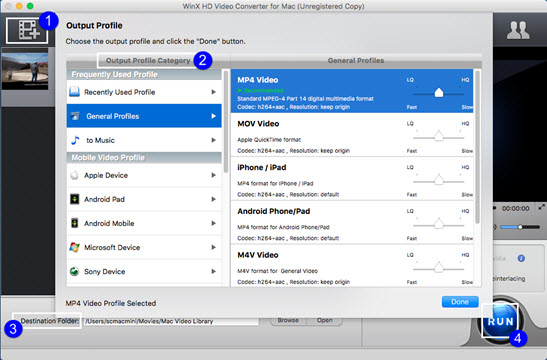The image size is (547, 360).
Task: Expand the to Music arrow
Action: coord(213,140)
